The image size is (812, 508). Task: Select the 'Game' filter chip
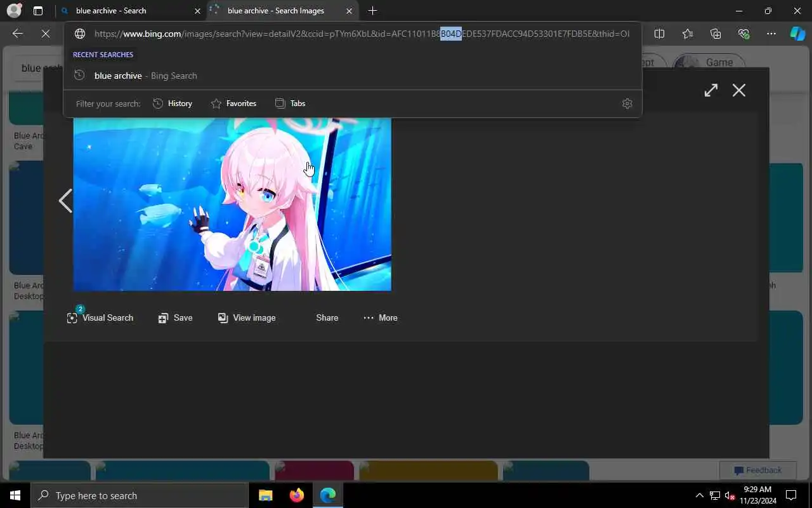pyautogui.click(x=710, y=62)
